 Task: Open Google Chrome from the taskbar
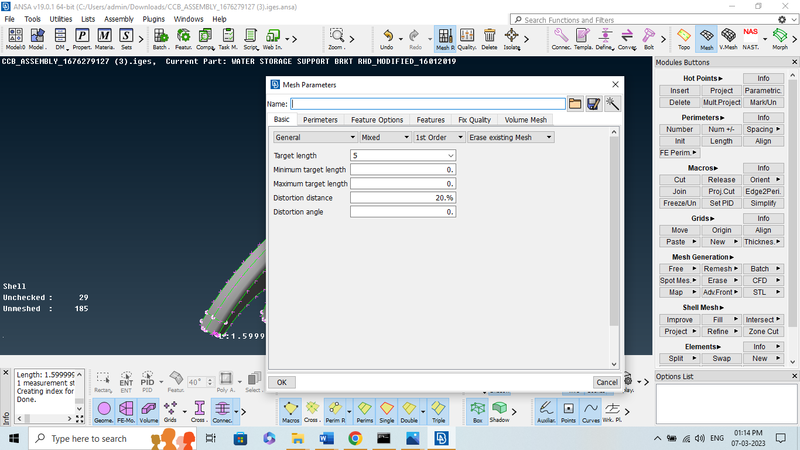[355, 438]
